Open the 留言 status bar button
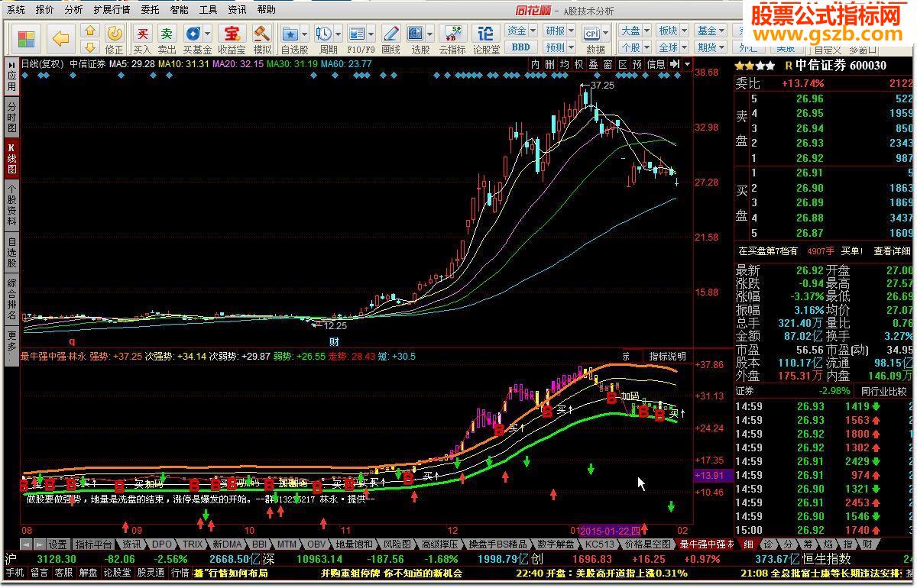This screenshot has height=588, width=917. click(40, 573)
